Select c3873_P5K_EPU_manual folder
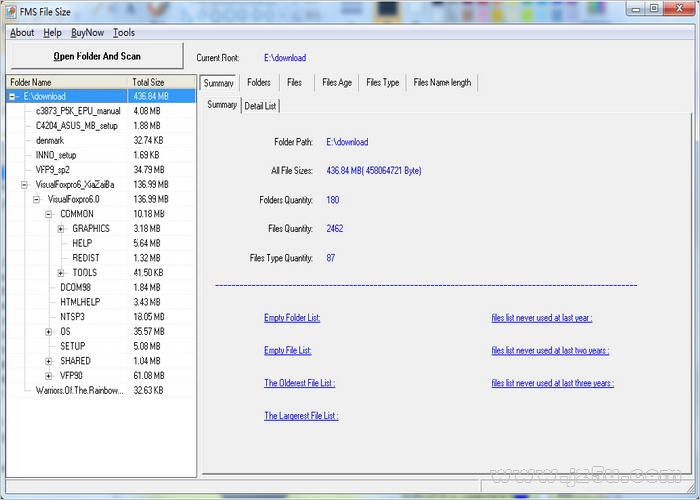This screenshot has height=500, width=700. pos(78,111)
